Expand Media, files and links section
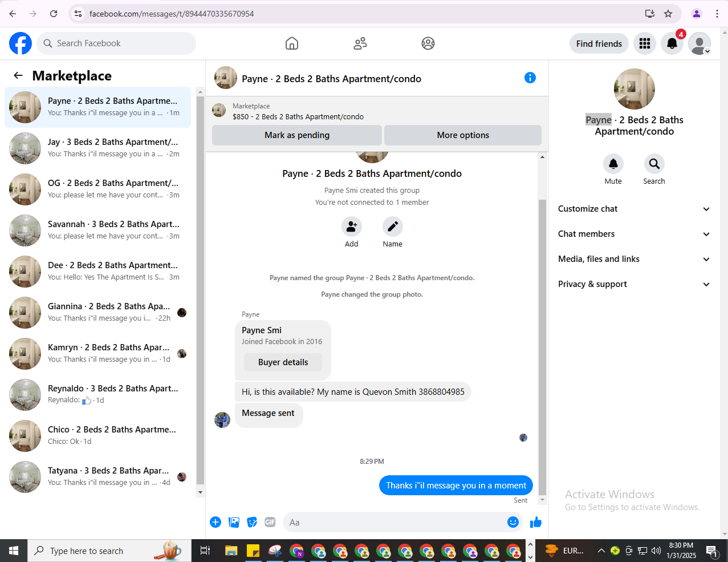The image size is (728, 562). (x=634, y=259)
